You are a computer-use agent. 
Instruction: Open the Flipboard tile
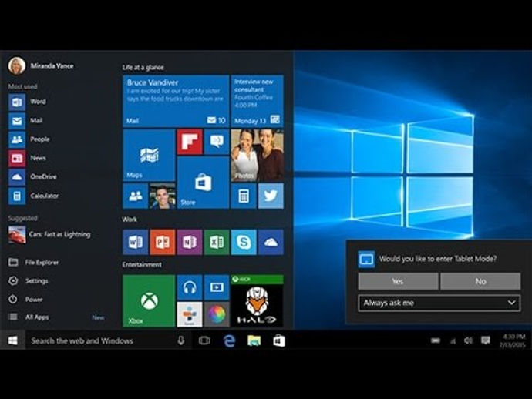tap(190, 142)
